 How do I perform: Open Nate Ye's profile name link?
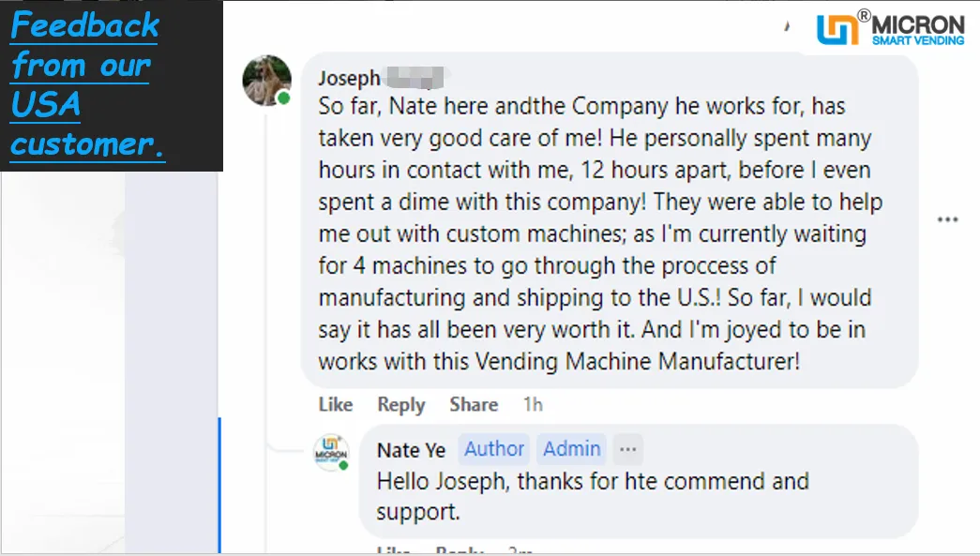pyautogui.click(x=412, y=450)
